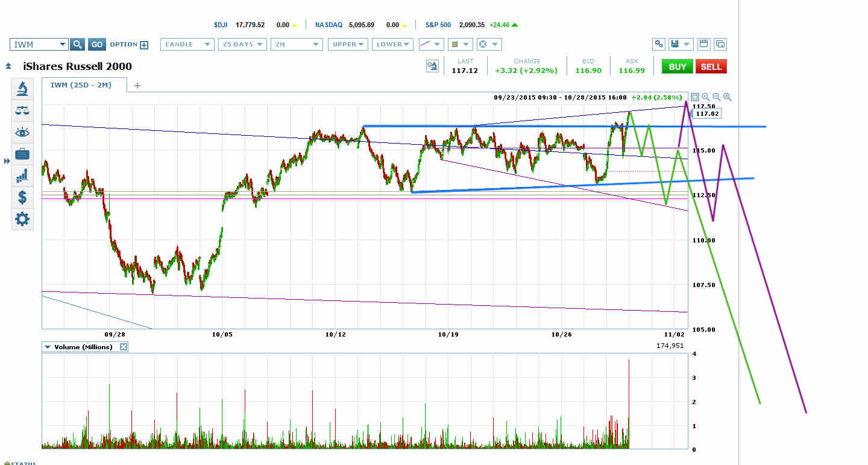The image size is (868, 465).
Task: Click the fit-to-window zoom reset icon
Action: tap(695, 97)
